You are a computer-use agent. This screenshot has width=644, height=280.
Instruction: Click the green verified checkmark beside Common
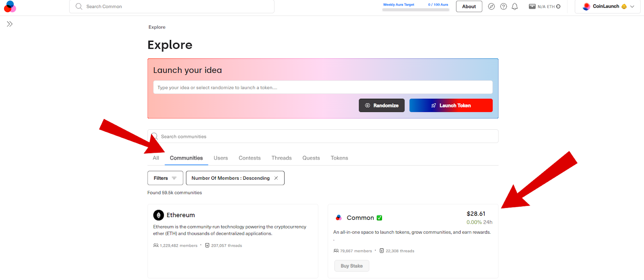[379, 218]
